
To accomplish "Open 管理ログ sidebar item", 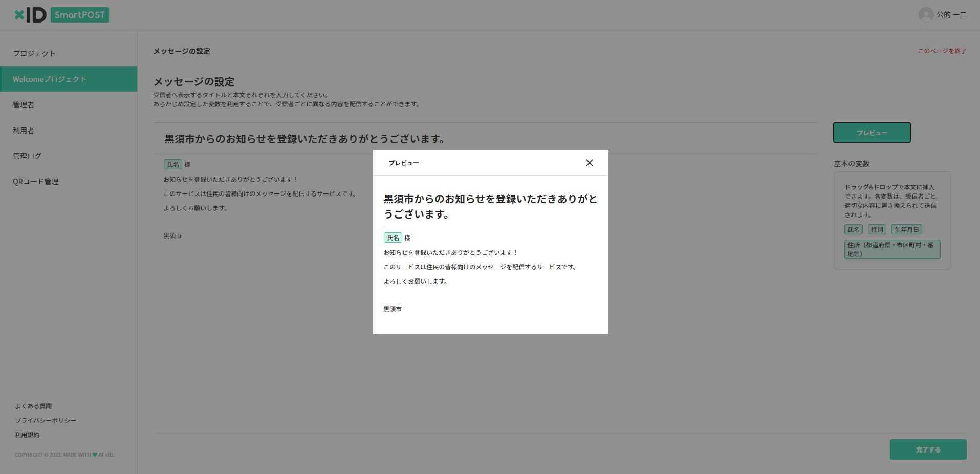I will coord(27,156).
